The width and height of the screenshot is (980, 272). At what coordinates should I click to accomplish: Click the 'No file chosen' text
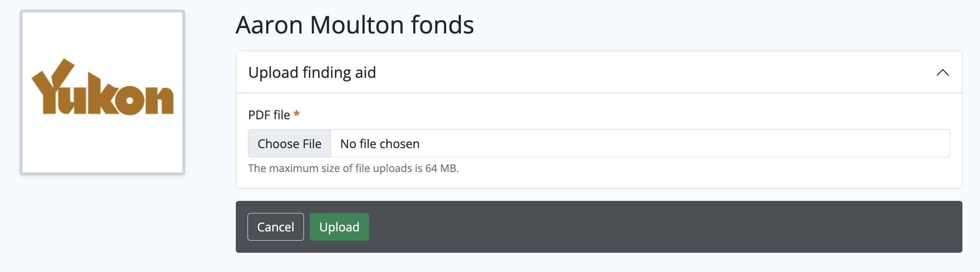point(380,144)
